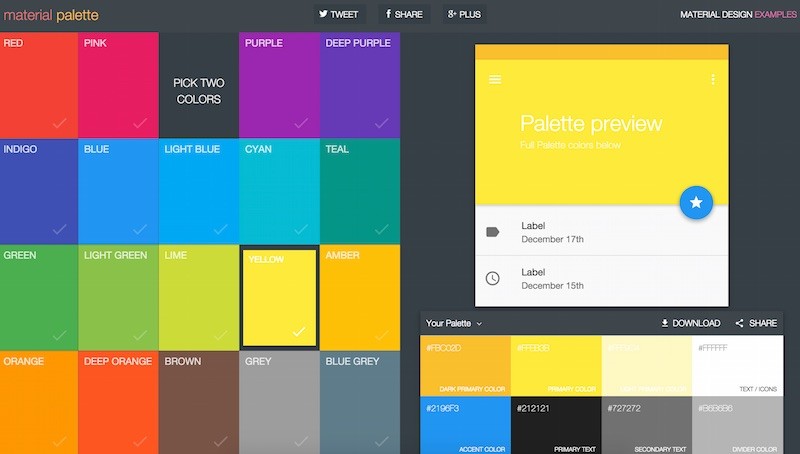Download the palette
The image size is (800, 454).
point(690,323)
